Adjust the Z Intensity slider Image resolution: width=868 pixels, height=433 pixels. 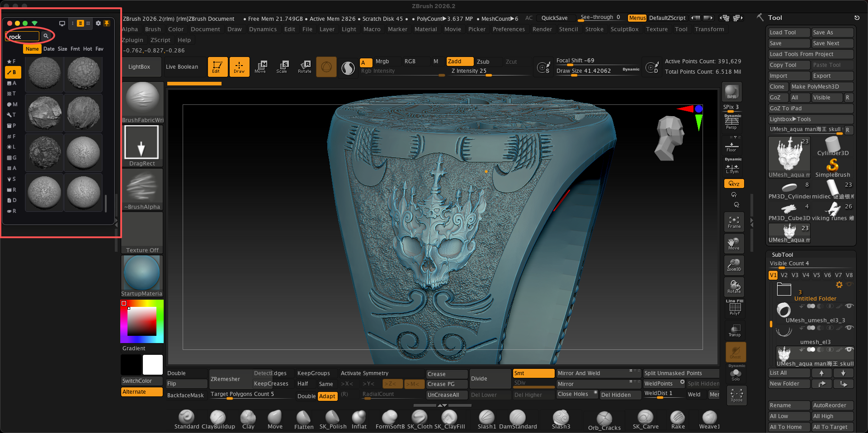(489, 71)
